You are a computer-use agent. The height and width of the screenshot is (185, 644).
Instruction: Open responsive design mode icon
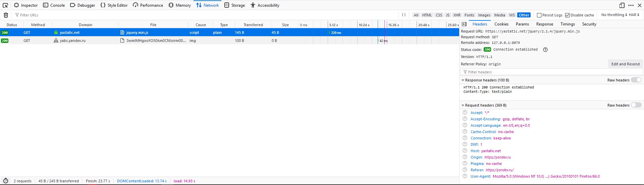(x=622, y=5)
